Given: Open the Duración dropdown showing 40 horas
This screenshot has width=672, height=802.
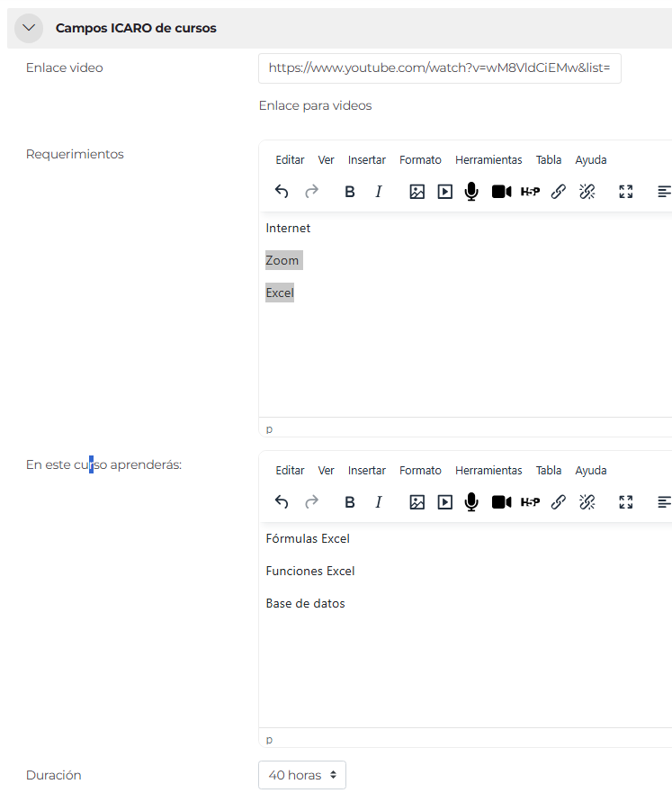Looking at the screenshot, I should click(x=301, y=775).
